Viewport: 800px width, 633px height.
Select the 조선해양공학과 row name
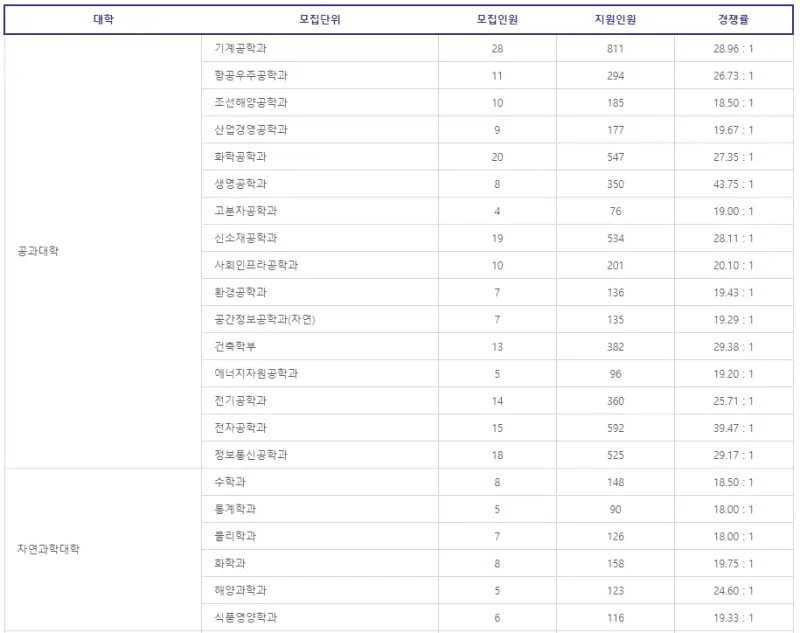(x=251, y=103)
